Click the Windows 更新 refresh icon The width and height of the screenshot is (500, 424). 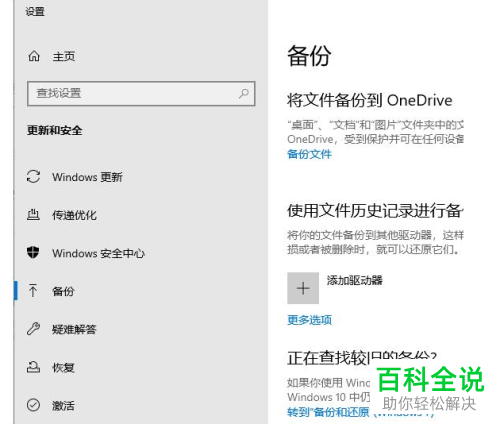[x=33, y=177]
